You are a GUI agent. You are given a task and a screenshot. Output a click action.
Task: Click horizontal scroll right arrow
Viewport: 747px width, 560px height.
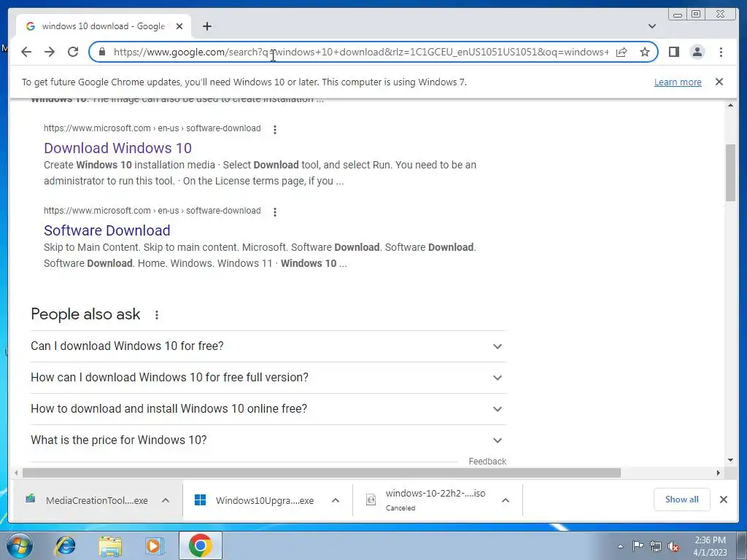point(719,472)
